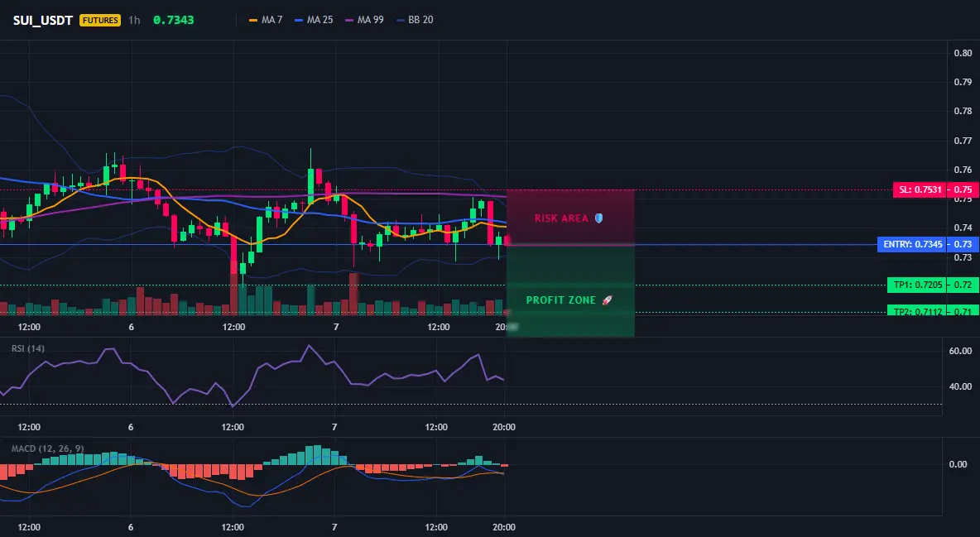Click the 0.77 price axis label
The height and width of the screenshot is (537, 980).
pyautogui.click(x=963, y=141)
